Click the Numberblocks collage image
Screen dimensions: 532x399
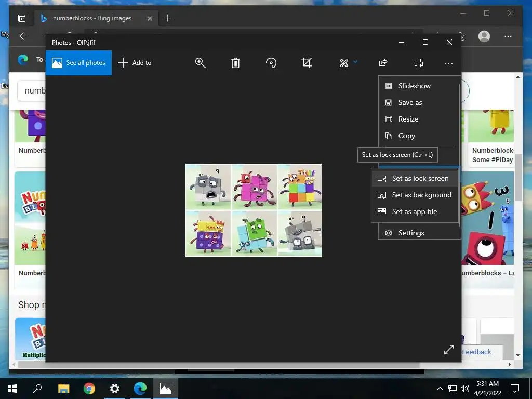(x=254, y=210)
